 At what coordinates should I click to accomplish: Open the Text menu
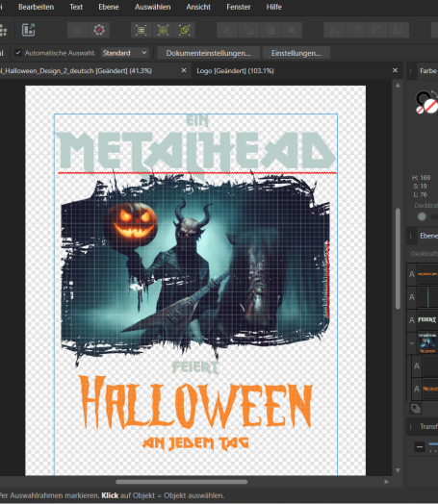(76, 7)
